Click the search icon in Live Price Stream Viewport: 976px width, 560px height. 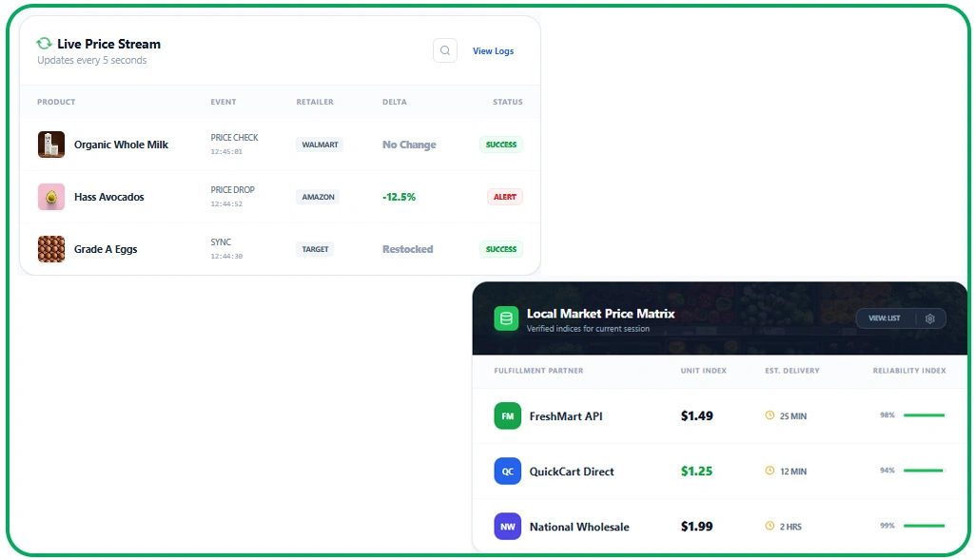(445, 50)
